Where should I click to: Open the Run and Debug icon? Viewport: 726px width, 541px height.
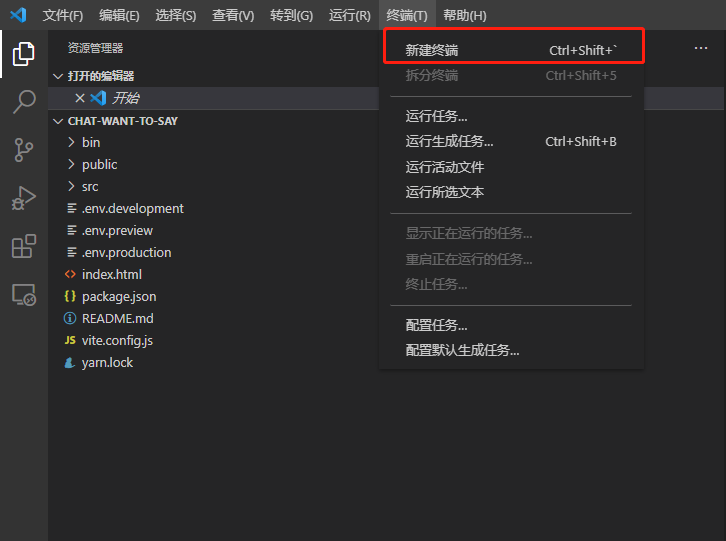[24, 198]
